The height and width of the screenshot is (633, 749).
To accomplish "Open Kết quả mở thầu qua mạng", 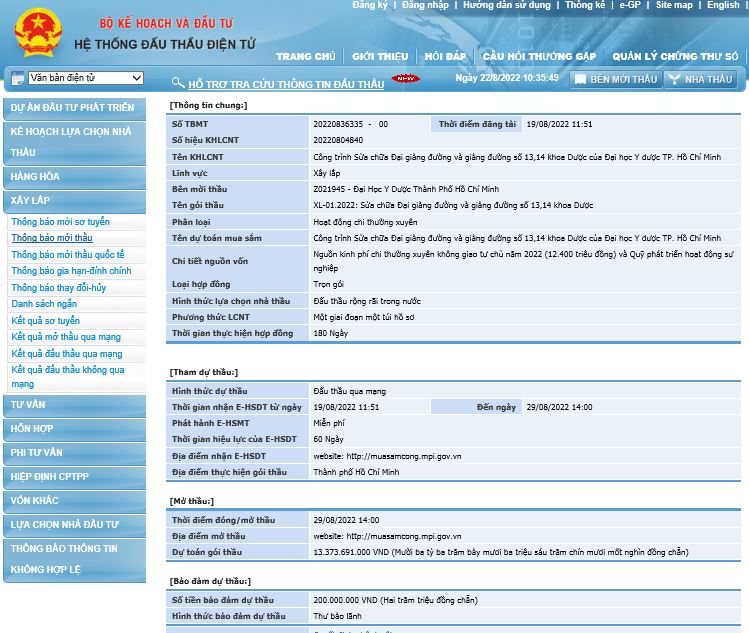I will pos(66,338).
